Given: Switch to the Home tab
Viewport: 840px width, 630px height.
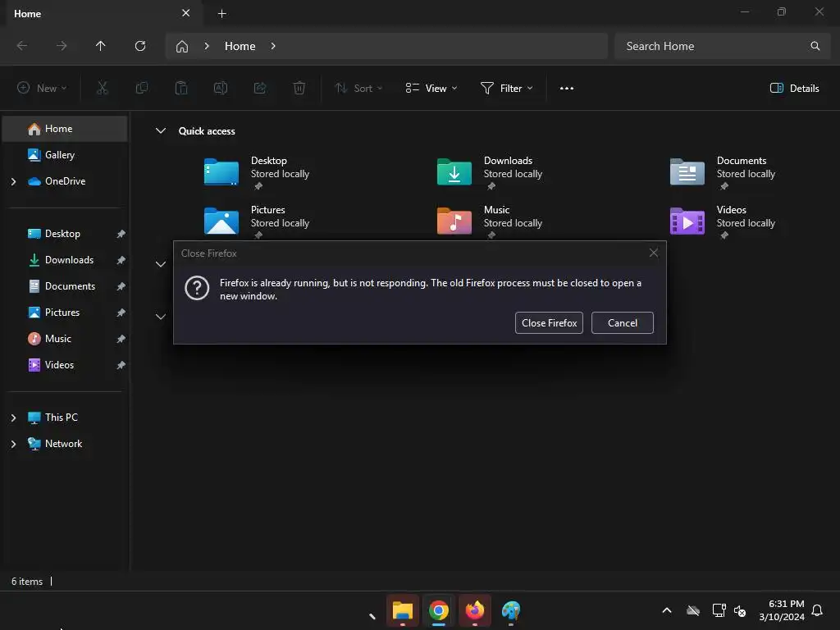Looking at the screenshot, I should [103, 13].
